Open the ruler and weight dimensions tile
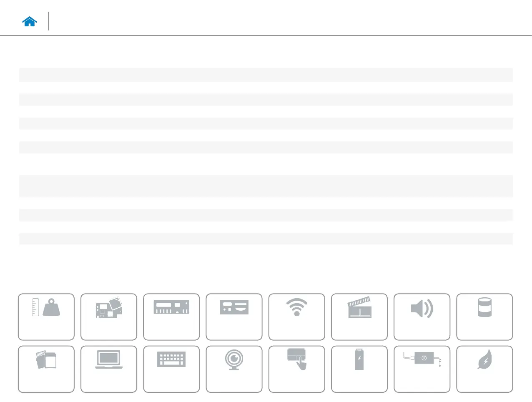The height and width of the screenshot is (402, 532). pyautogui.click(x=46, y=317)
